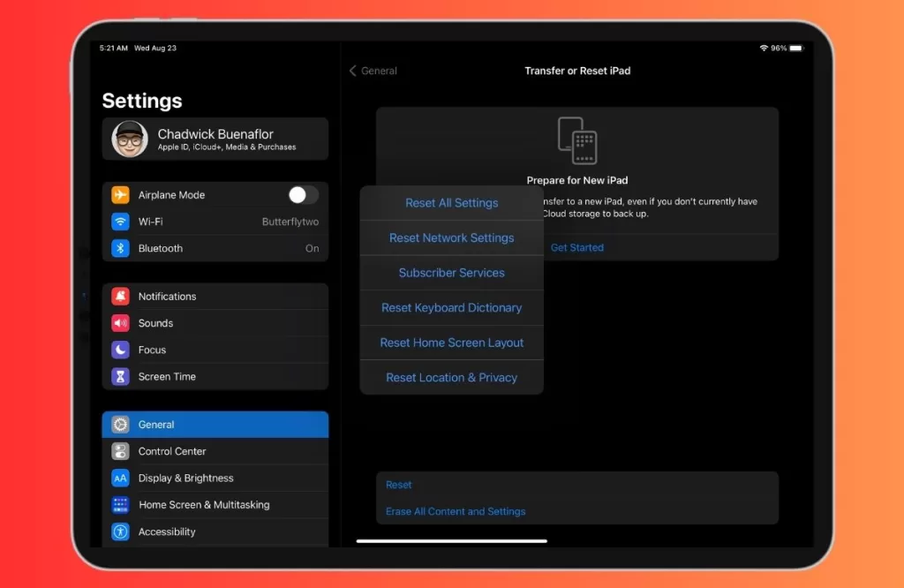Open Control Center settings
The width and height of the screenshot is (904, 588).
[x=215, y=451]
